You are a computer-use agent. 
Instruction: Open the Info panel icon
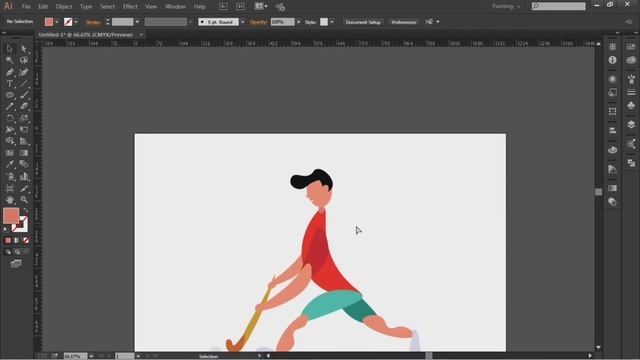point(612,60)
